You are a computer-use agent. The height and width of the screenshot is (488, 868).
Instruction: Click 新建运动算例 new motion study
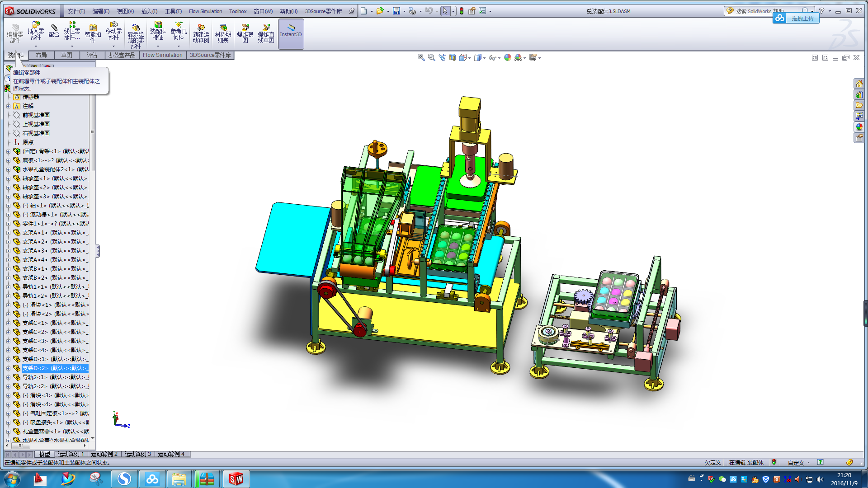click(x=201, y=34)
